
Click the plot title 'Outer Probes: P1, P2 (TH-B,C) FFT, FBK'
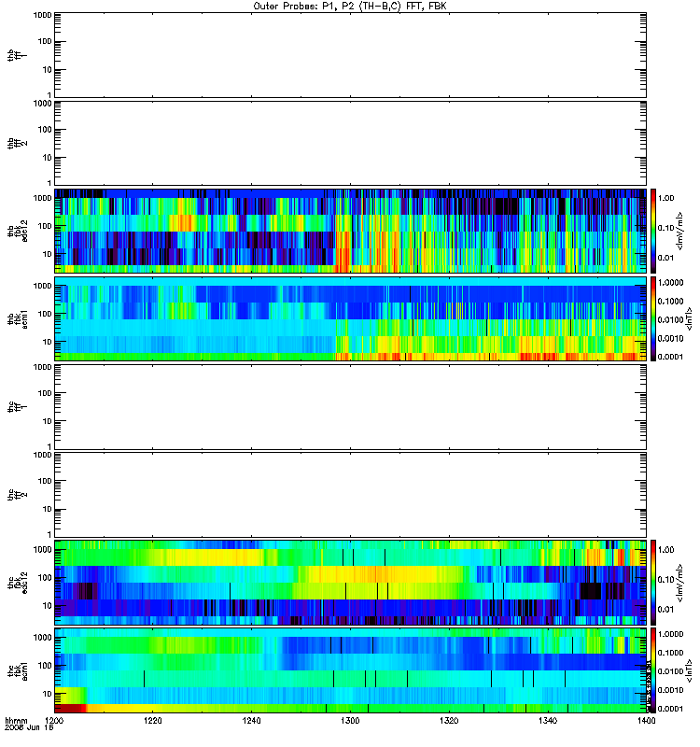(x=350, y=7)
